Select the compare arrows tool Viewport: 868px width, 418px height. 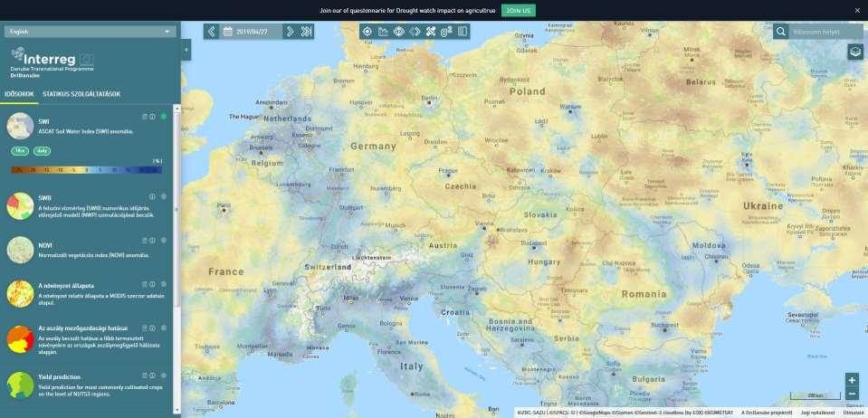[x=415, y=32]
